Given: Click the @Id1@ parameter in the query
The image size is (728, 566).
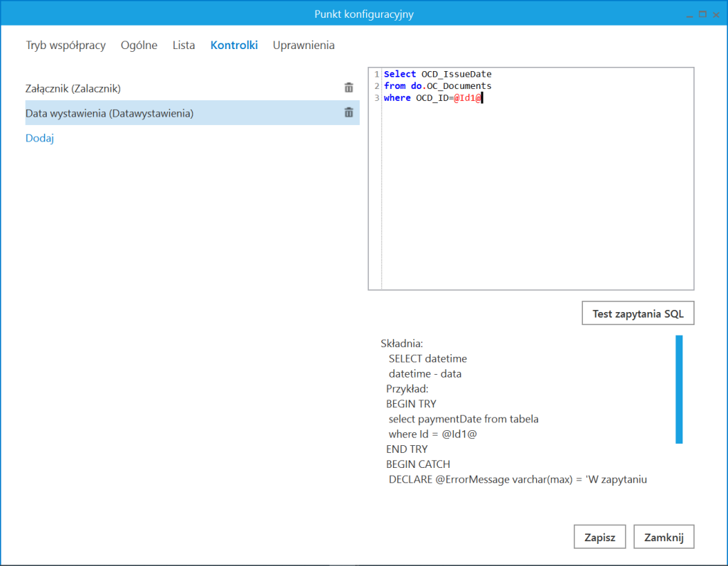Looking at the screenshot, I should pos(466,97).
